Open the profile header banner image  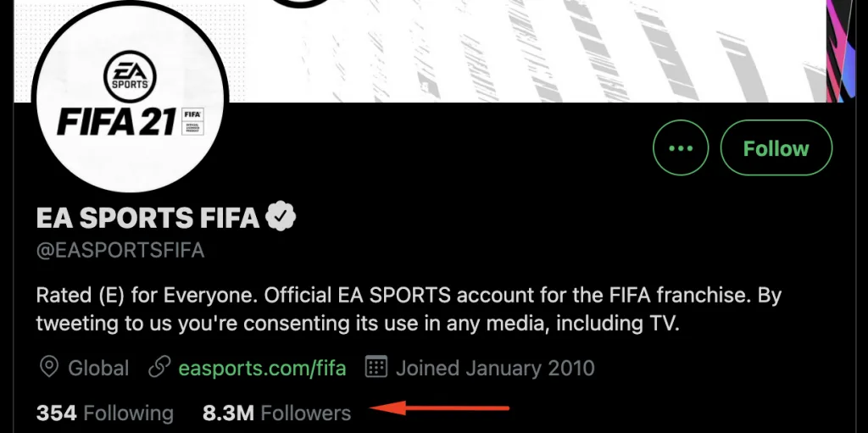(x=526, y=51)
